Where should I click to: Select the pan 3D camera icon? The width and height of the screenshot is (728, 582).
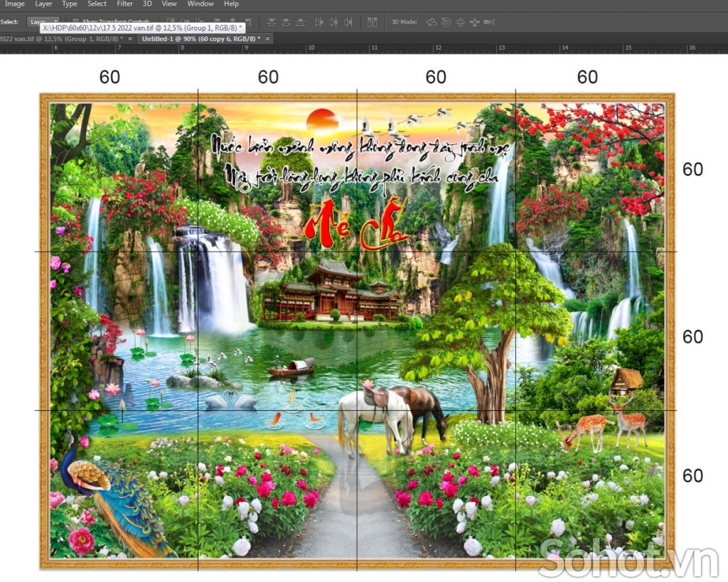click(461, 21)
